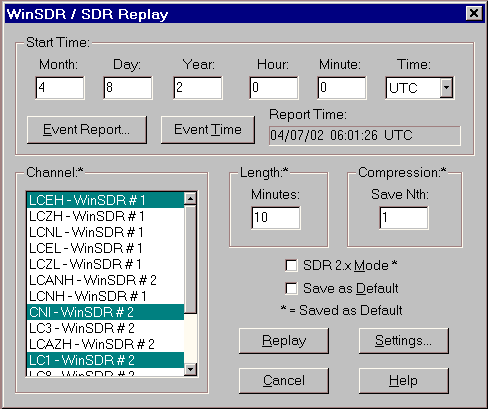Click the Save Nth compression field
Viewport: 488px width, 409px height.
click(404, 218)
